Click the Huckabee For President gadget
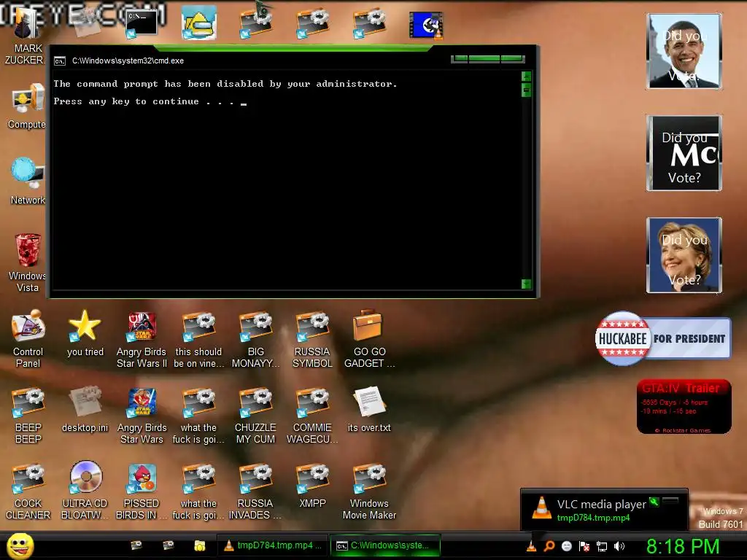 point(662,338)
